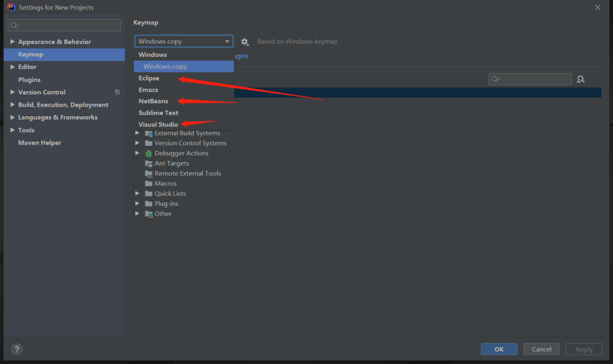Select Windows keymap from the list
This screenshot has width=613, height=364.
pyautogui.click(x=184, y=54)
